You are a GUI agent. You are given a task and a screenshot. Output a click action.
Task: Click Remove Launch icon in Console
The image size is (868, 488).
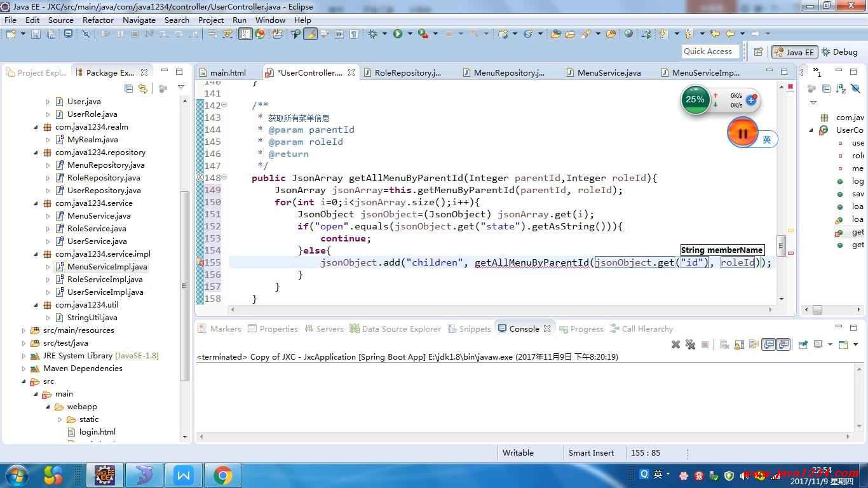[x=675, y=344]
